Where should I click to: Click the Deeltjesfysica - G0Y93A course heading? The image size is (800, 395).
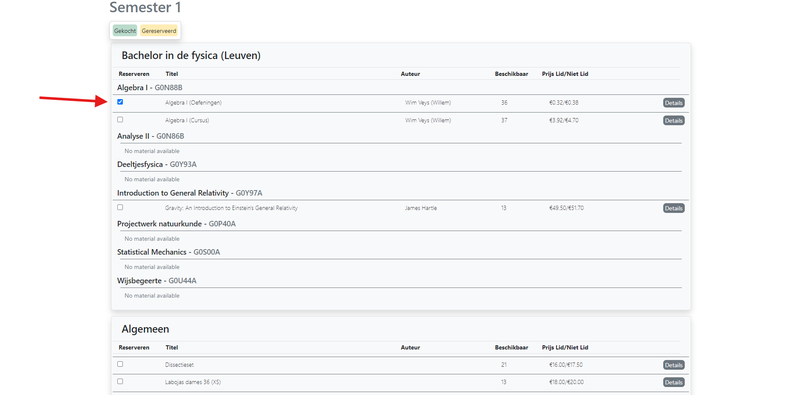[x=157, y=164]
